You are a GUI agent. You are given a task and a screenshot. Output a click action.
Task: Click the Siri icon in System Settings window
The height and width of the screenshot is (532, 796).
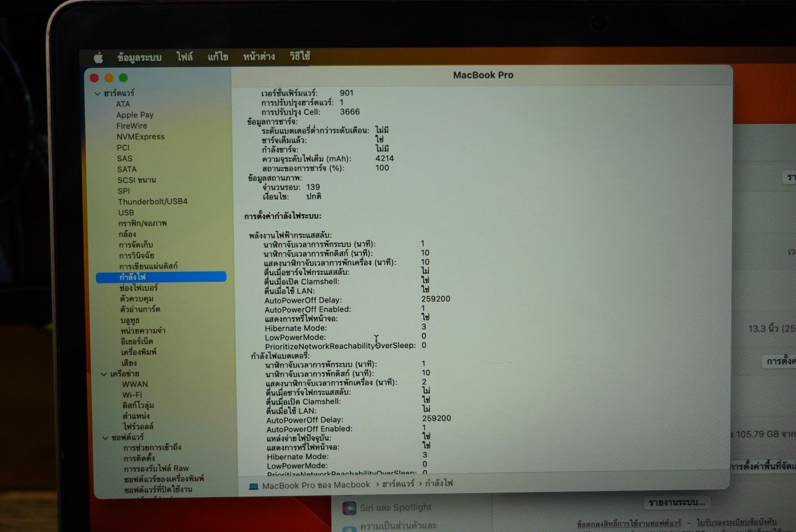tap(349, 507)
